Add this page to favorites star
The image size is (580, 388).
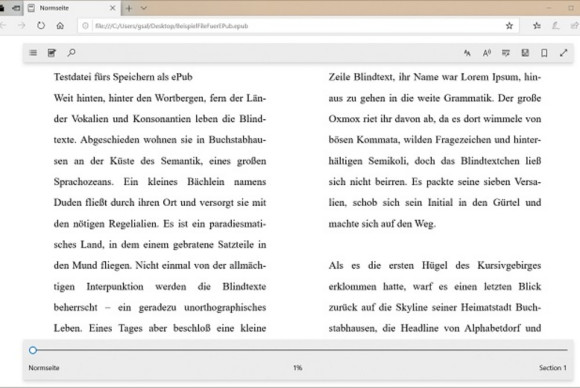click(509, 26)
